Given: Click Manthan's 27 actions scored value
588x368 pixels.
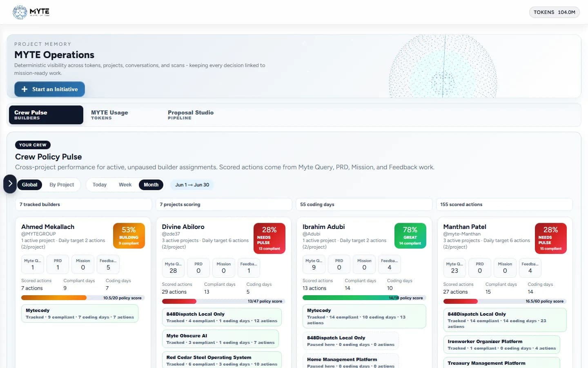Looking at the screenshot, I should pos(455,292).
